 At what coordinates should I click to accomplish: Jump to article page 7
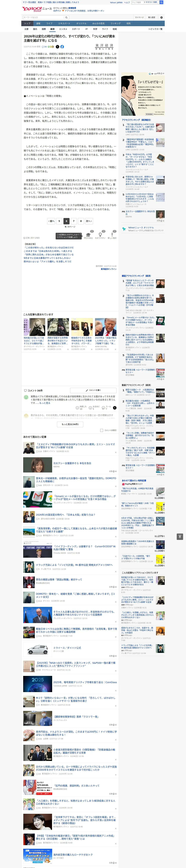tap(74, 221)
